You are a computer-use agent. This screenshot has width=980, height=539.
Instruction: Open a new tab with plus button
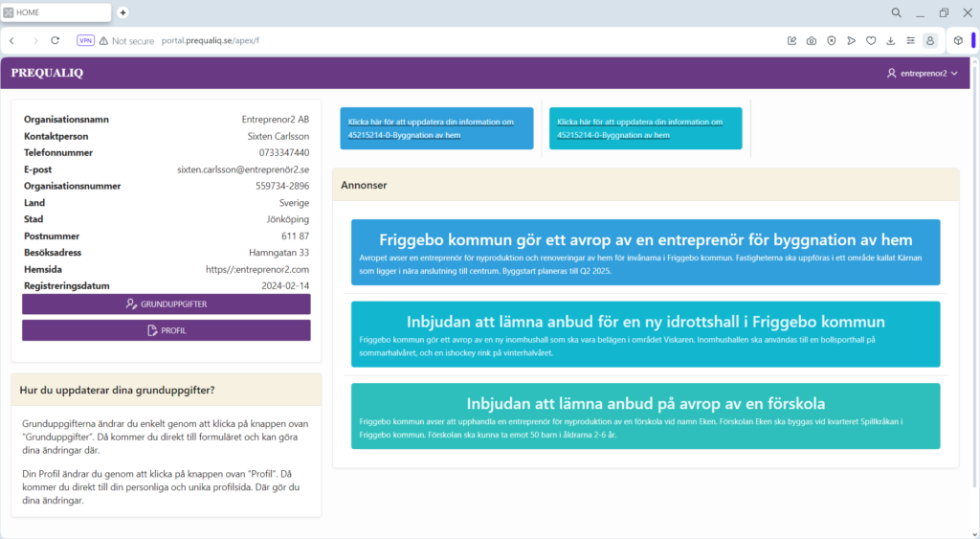point(122,12)
